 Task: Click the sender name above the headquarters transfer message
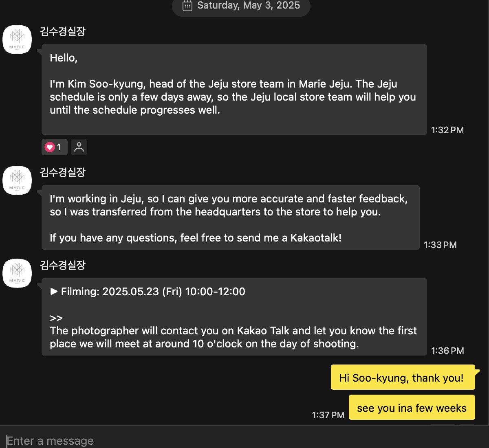pyautogui.click(x=63, y=172)
